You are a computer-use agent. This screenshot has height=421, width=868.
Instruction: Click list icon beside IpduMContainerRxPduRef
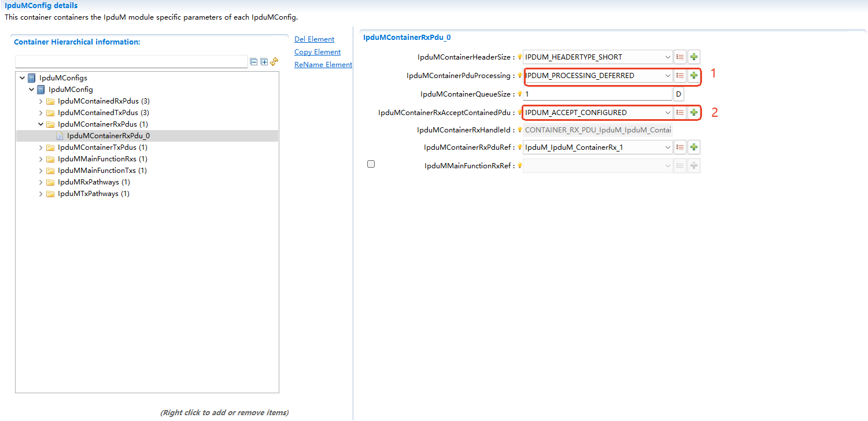click(680, 147)
